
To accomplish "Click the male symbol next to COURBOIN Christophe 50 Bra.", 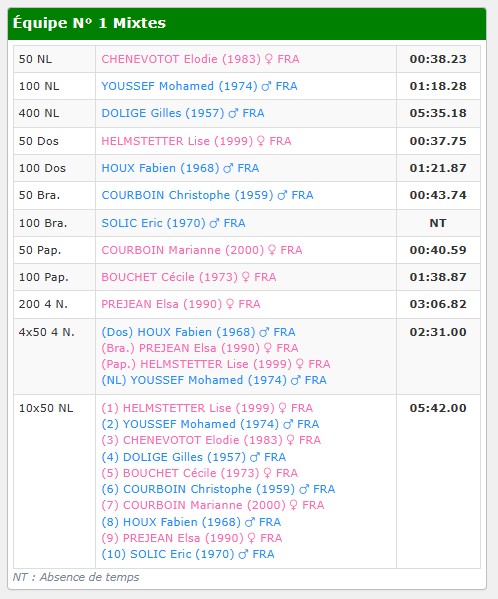I will coord(282,195).
